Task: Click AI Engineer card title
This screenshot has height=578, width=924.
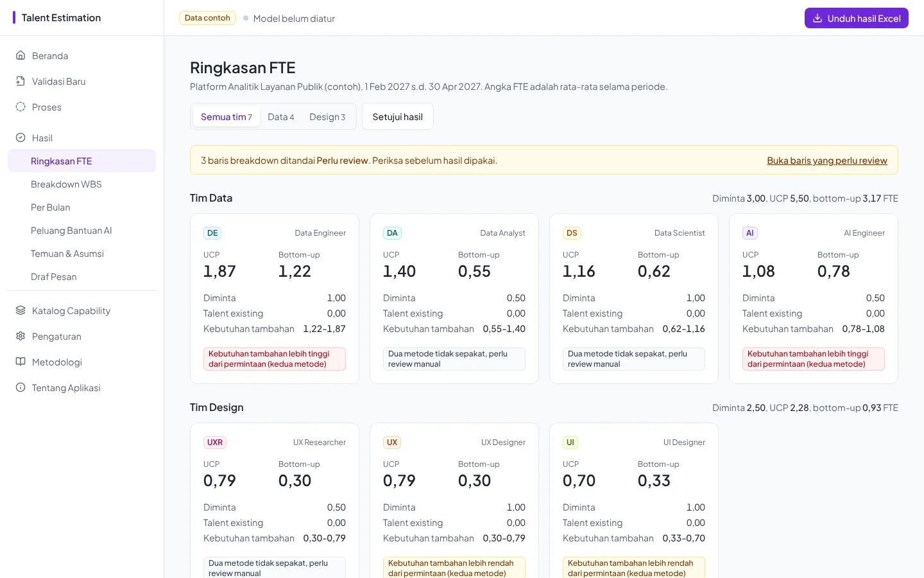Action: coord(864,233)
